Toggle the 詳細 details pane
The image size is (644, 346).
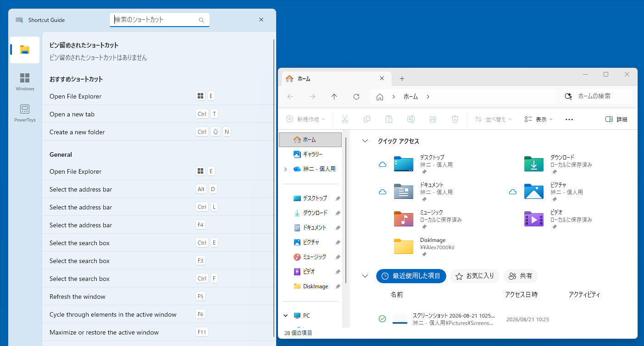click(616, 119)
